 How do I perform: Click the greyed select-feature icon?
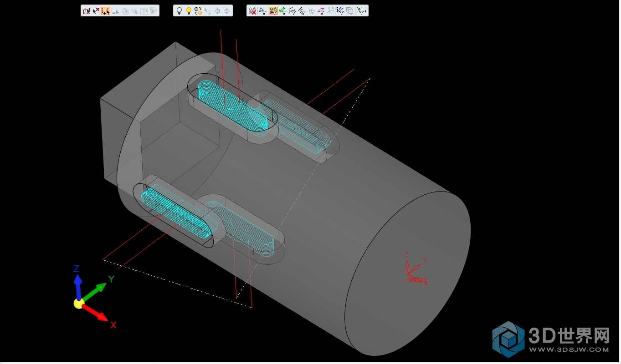click(144, 11)
